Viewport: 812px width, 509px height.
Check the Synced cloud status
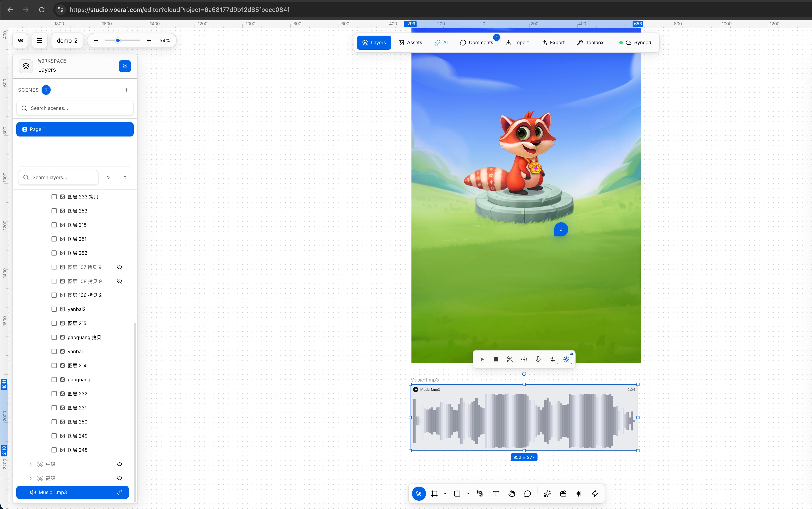[635, 42]
